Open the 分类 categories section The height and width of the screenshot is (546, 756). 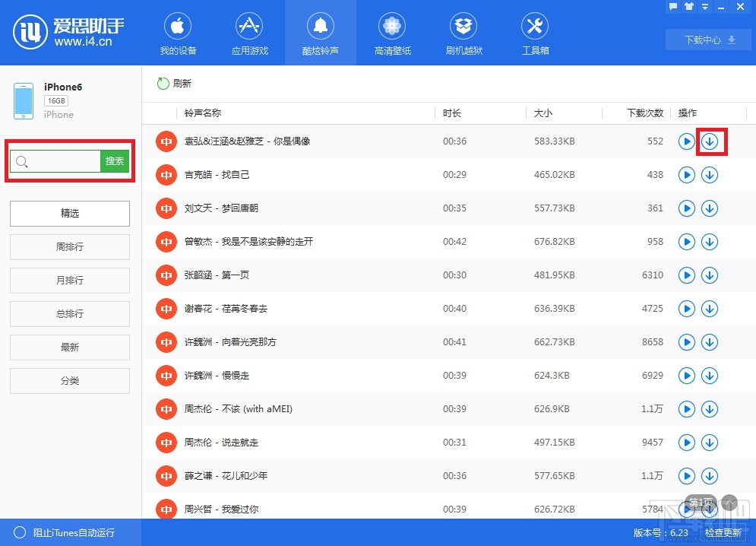click(69, 380)
